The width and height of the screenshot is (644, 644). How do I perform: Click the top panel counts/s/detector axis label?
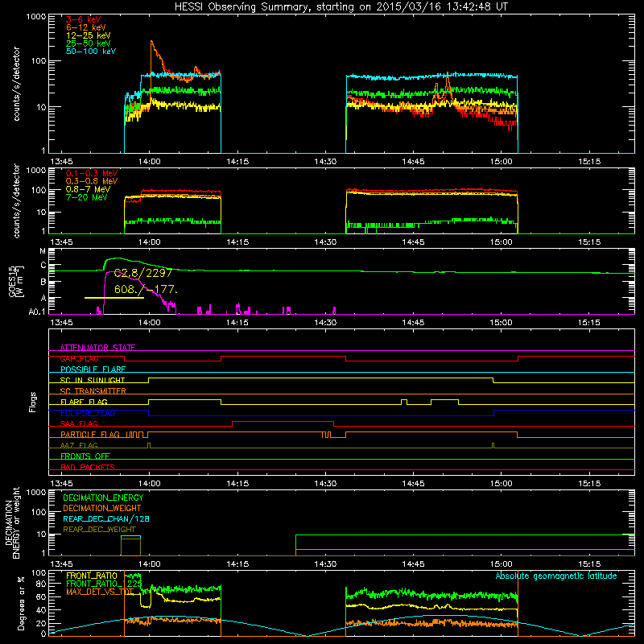click(x=16, y=84)
